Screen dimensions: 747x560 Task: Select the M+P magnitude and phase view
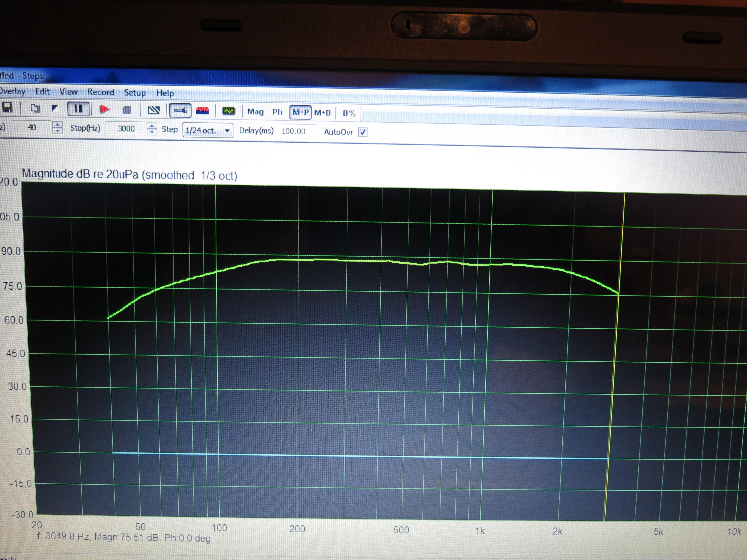(300, 112)
